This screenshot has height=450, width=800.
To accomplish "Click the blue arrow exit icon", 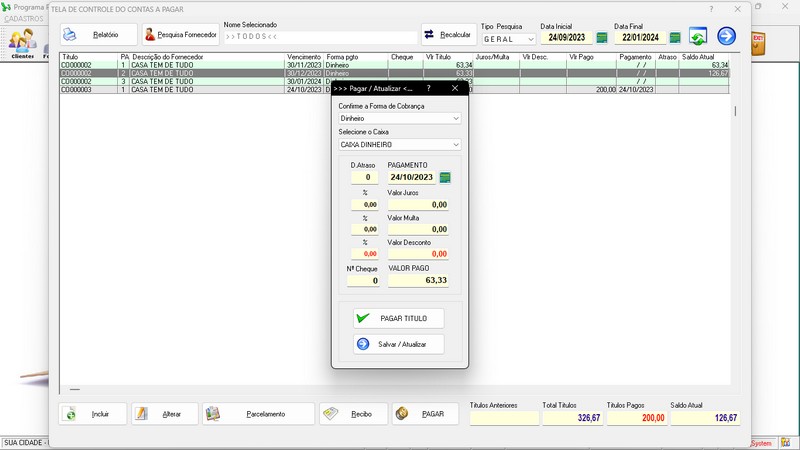I will (727, 37).
